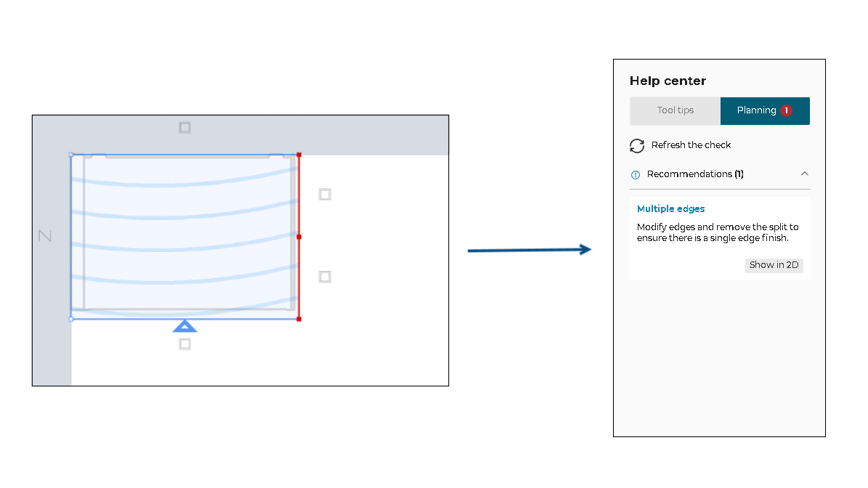Select the square handle below the blue triangle
Image resolution: width=868 pixels, height=488 pixels.
(185, 344)
